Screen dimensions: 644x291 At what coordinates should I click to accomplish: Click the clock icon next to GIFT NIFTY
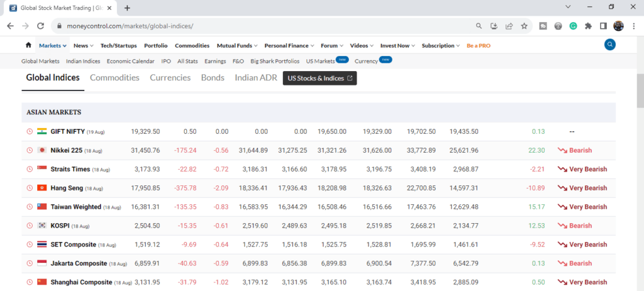[x=29, y=131]
